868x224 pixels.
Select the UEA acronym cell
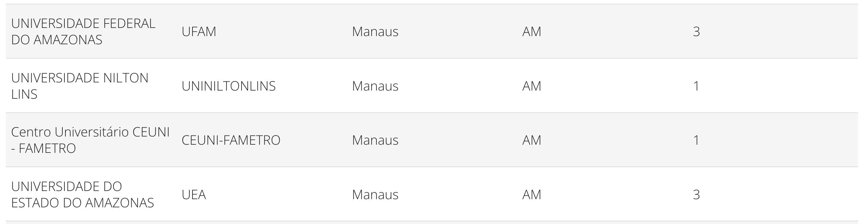click(194, 195)
